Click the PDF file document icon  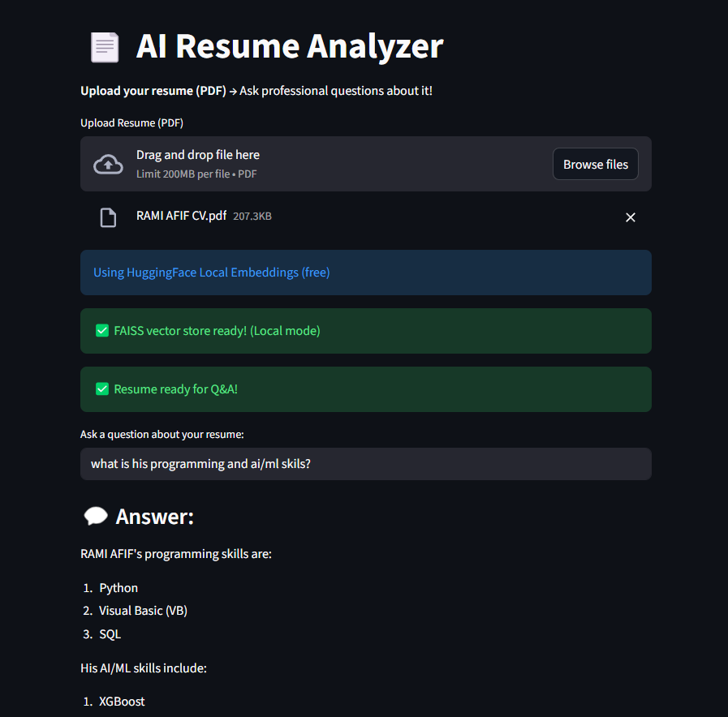(108, 217)
